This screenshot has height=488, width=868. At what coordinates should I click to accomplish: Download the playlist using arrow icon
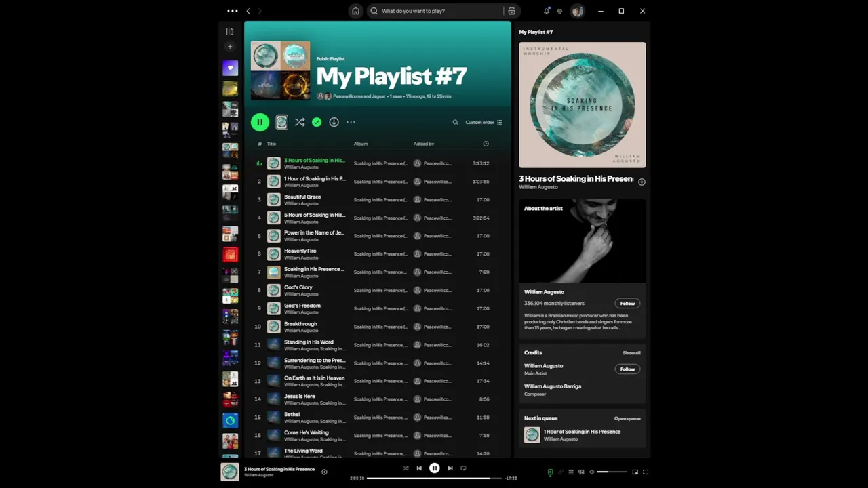click(x=334, y=122)
